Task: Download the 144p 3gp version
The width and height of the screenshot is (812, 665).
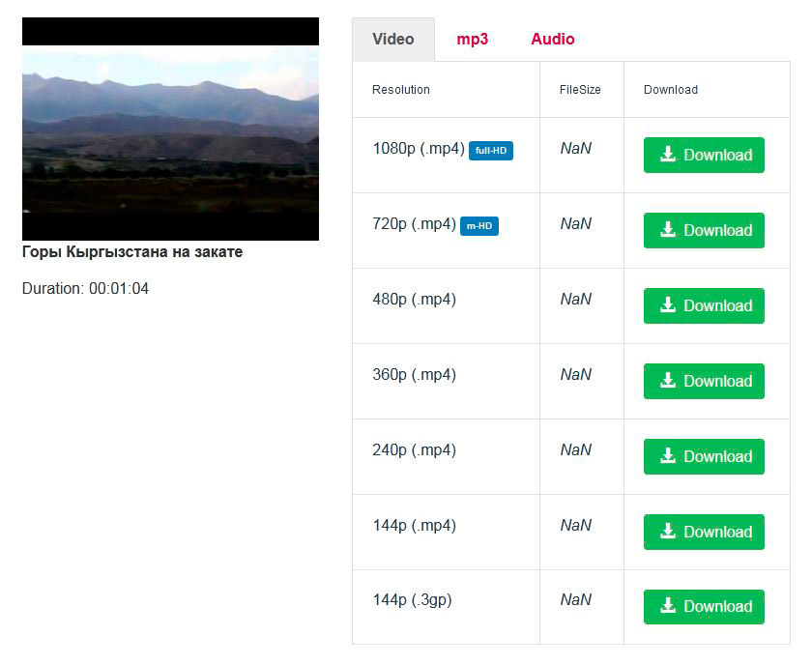Action: (704, 606)
